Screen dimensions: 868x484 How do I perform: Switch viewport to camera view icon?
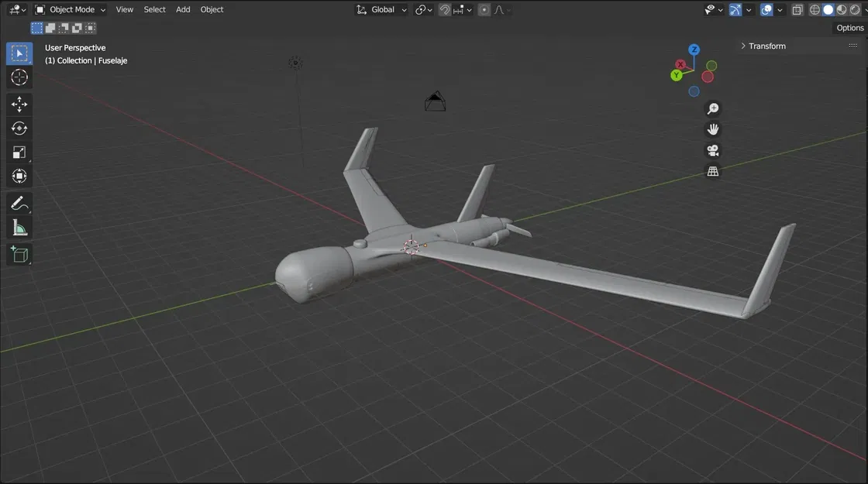click(x=712, y=149)
